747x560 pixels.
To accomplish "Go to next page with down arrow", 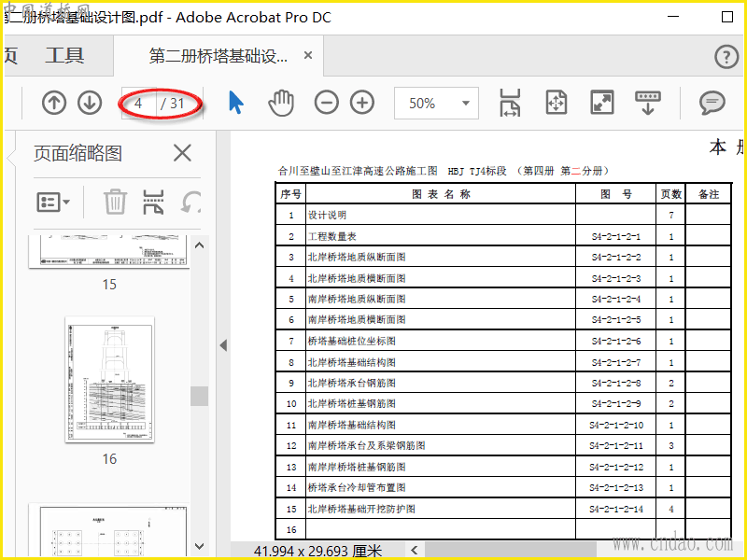I will pyautogui.click(x=90, y=103).
